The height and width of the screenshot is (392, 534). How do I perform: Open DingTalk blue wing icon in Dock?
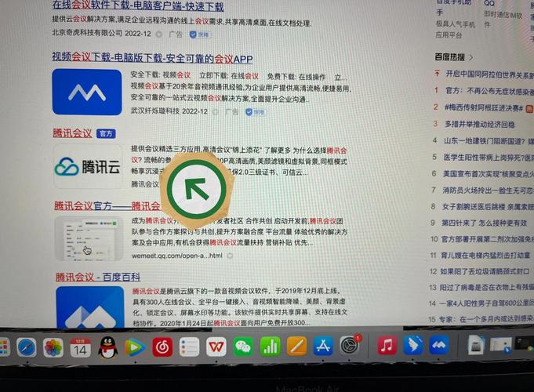(413, 345)
